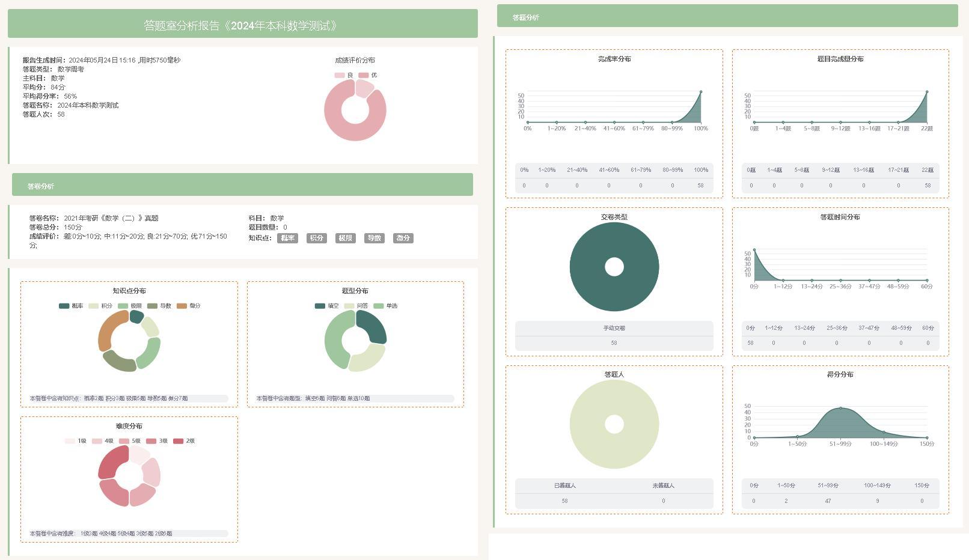Click the 题目完成量分布 chart title
This screenshot has width=969, height=560.
(840, 59)
